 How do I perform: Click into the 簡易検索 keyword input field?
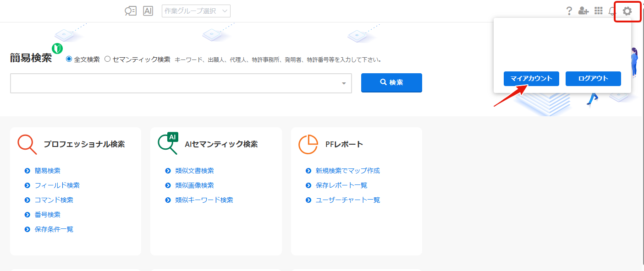point(174,83)
